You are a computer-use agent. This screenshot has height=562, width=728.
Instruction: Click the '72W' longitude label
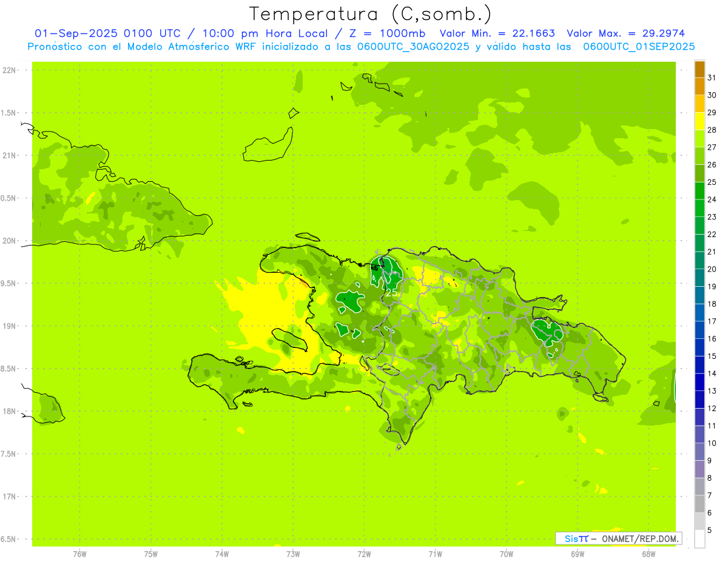(x=364, y=554)
